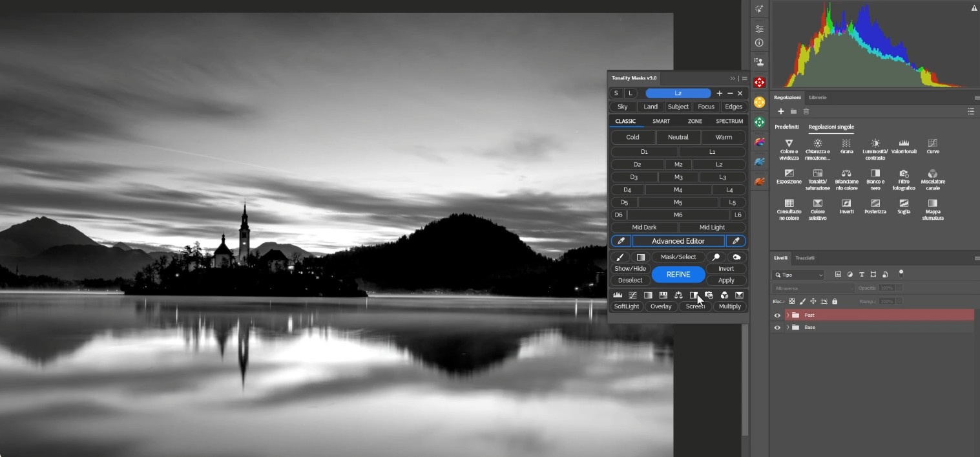Viewport: 980px width, 457px height.
Task: Click the Advanced Editor button
Action: pos(678,241)
